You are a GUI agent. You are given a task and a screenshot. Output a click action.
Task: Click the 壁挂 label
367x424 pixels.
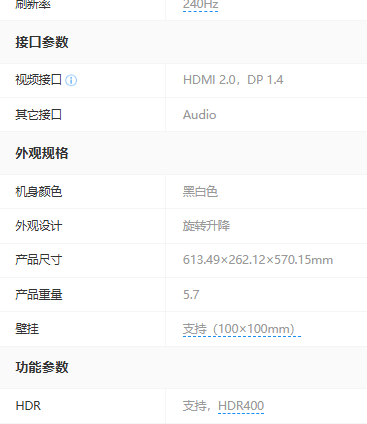pos(27,329)
